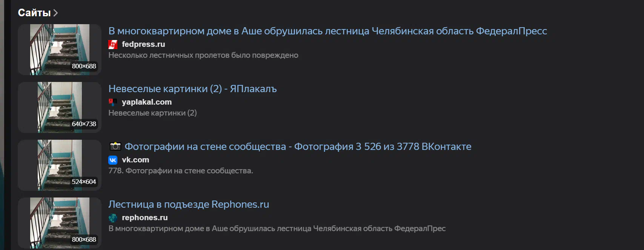Click camera icon before Фотографии на стене
Screen dimensions: 644x250
tap(115, 146)
